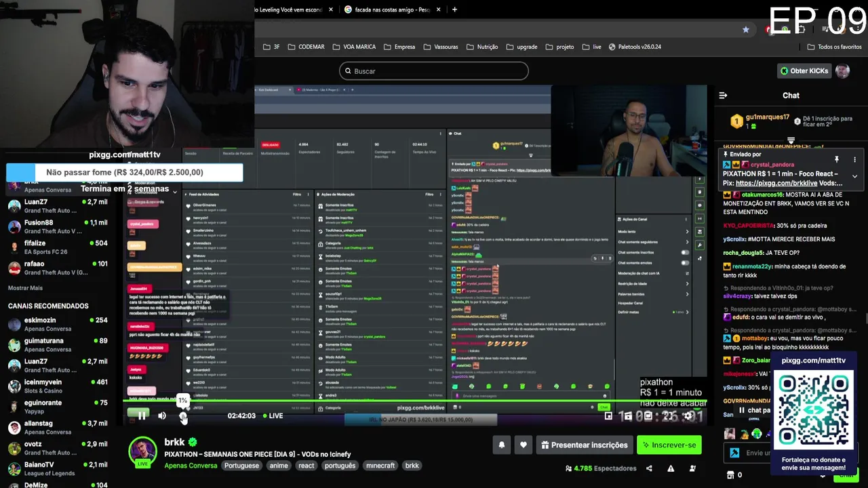Image resolution: width=868 pixels, height=488 pixels.
Task: Click Presentear inscrições gift button
Action: click(584, 445)
